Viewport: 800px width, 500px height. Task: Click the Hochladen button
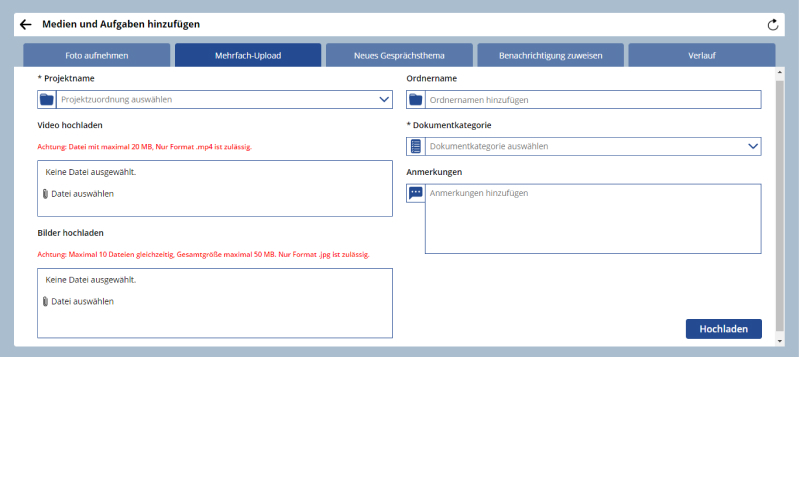[723, 329]
